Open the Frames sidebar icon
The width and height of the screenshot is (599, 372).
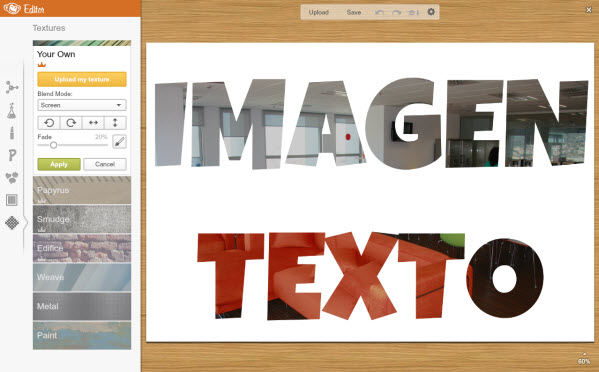[12, 200]
